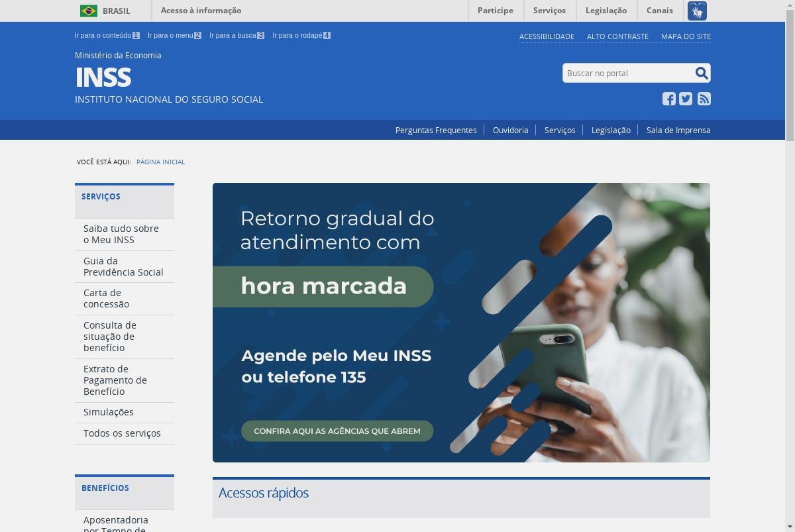Open the VLibras accessibility icon
The height and width of the screenshot is (532, 795).
[697, 11]
